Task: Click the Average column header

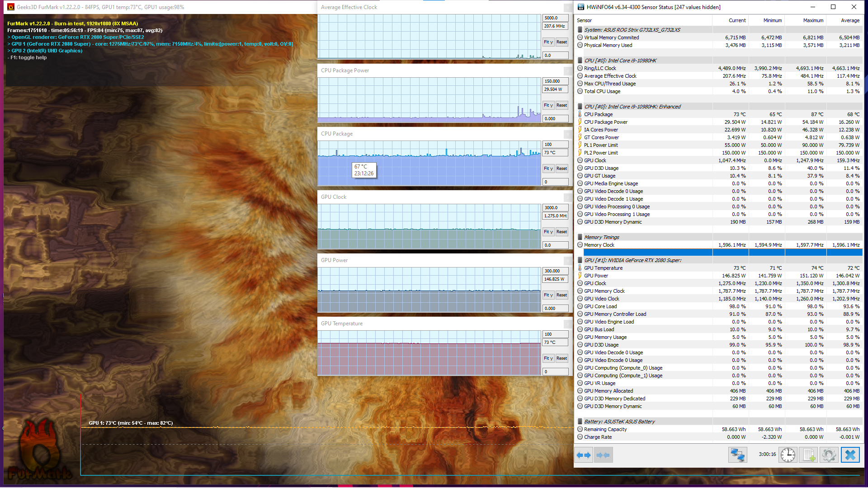Action: click(x=844, y=20)
